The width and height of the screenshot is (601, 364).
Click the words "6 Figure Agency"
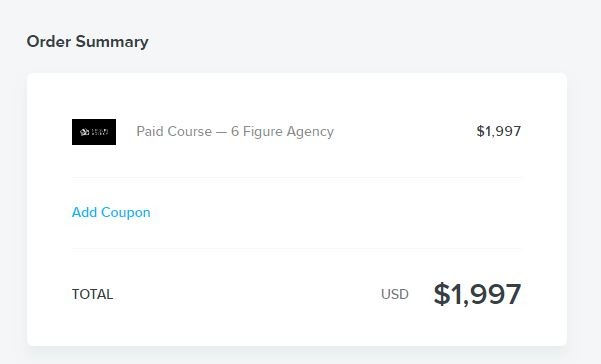282,131
